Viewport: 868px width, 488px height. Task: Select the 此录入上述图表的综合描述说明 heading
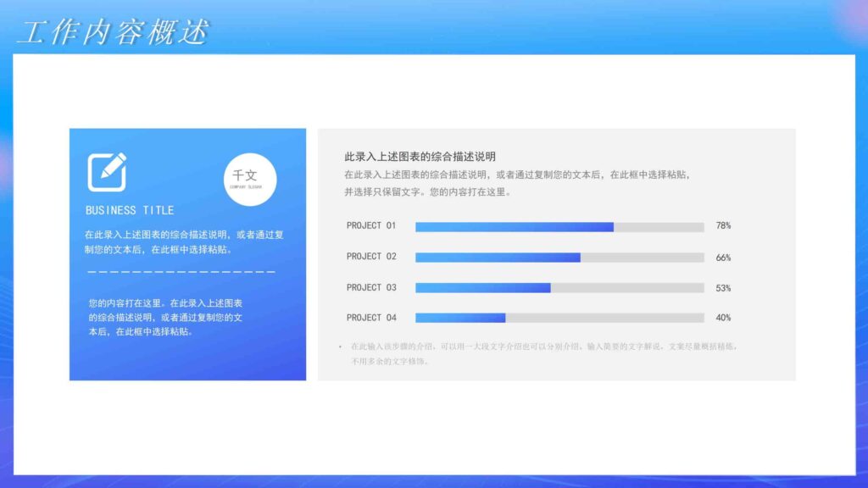pyautogui.click(x=420, y=156)
